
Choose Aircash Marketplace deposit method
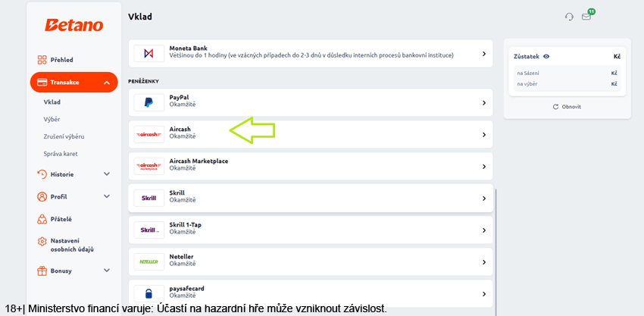pos(311,167)
